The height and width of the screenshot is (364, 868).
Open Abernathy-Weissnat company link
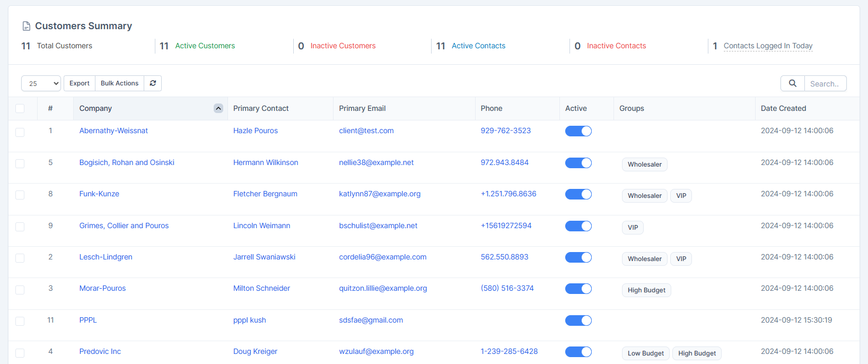pos(113,131)
